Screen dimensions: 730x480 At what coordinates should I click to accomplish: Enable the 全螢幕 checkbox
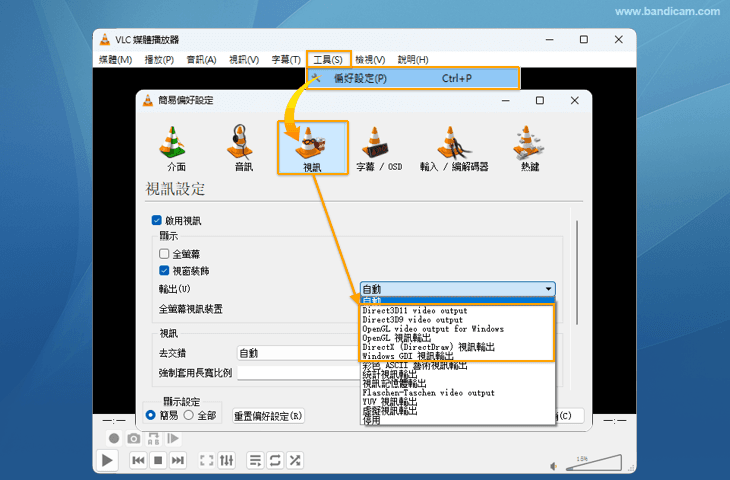tap(164, 254)
